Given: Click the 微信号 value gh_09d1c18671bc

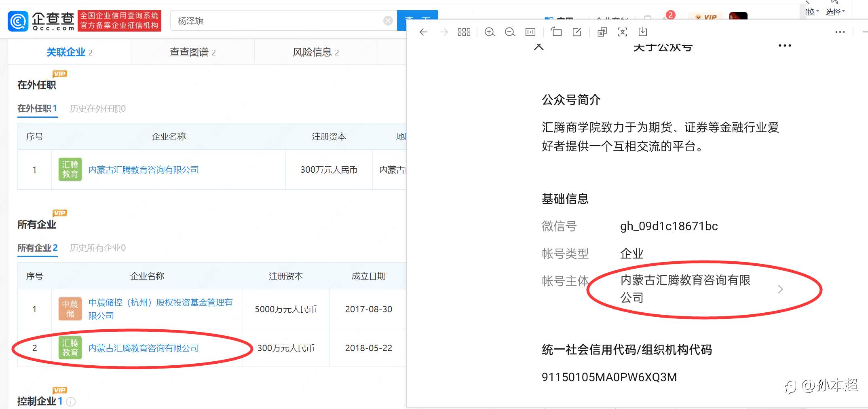Looking at the screenshot, I should coord(669,226).
